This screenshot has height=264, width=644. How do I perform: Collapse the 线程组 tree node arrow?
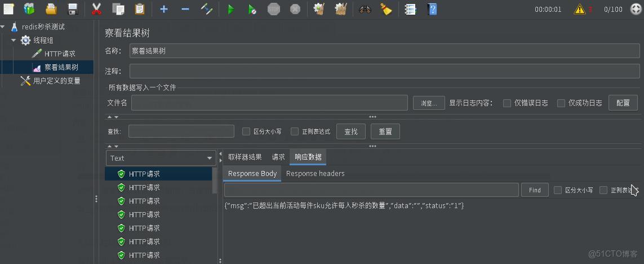(x=14, y=40)
